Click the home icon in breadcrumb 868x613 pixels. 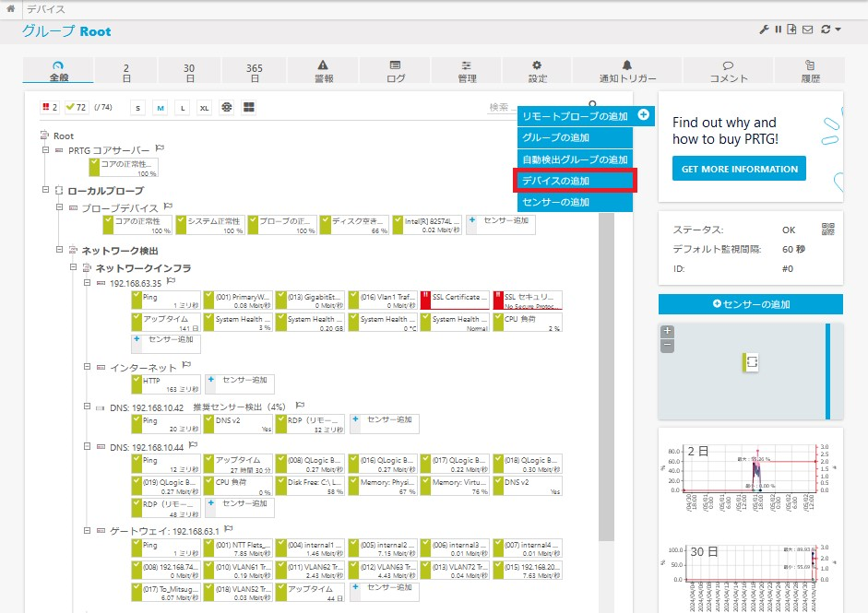(10, 9)
